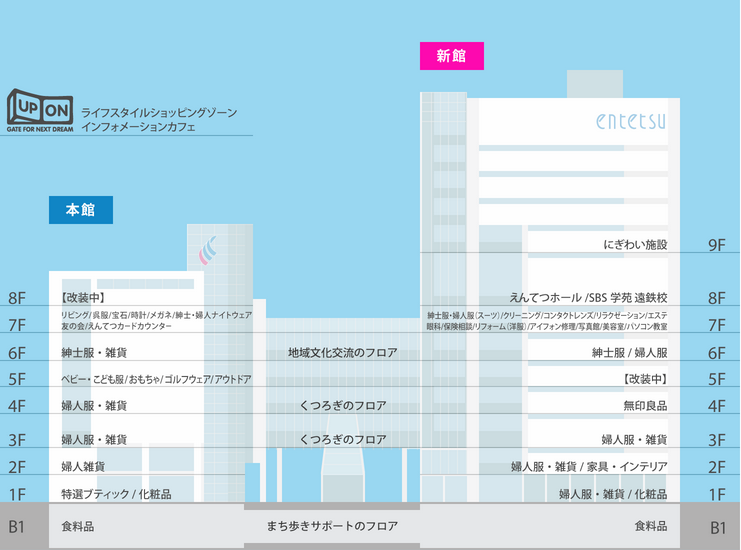Select 無印良品 on the 新館 4F
Screen dimensions: 741x550
coord(645,406)
